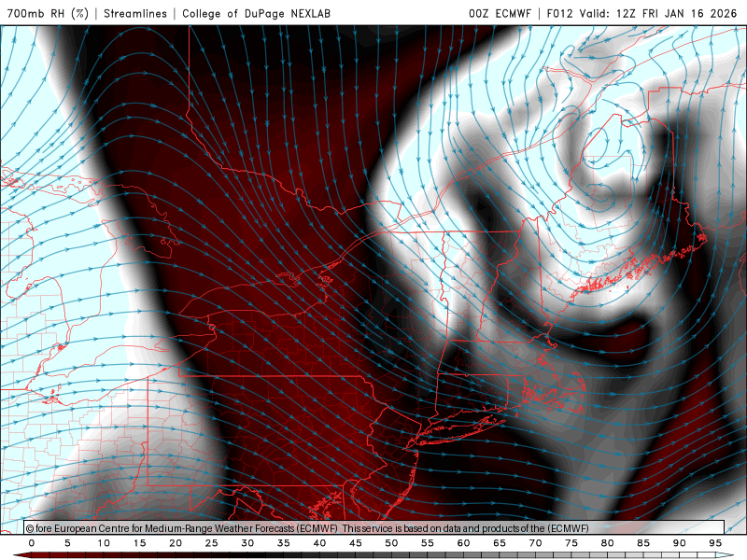This screenshot has height=560, width=747.
Task: Click 'College of DuPage NEXLAB' header text
Action: pos(256,13)
